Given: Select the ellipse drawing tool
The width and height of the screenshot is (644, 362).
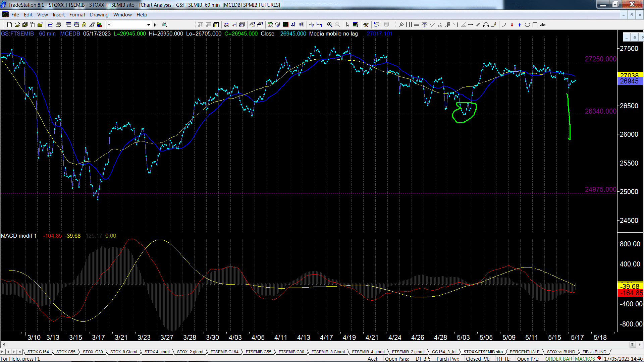Looking at the screenshot, I should coord(527,24).
